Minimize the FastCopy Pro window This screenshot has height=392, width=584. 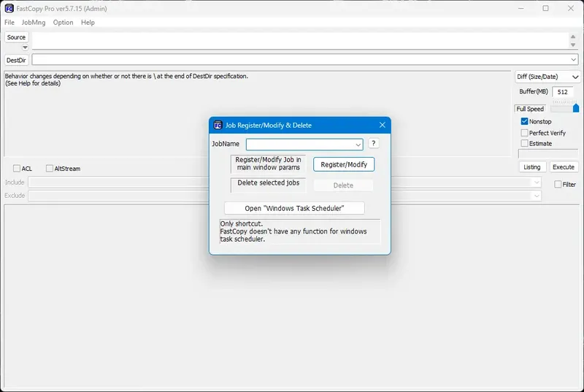click(520, 8)
